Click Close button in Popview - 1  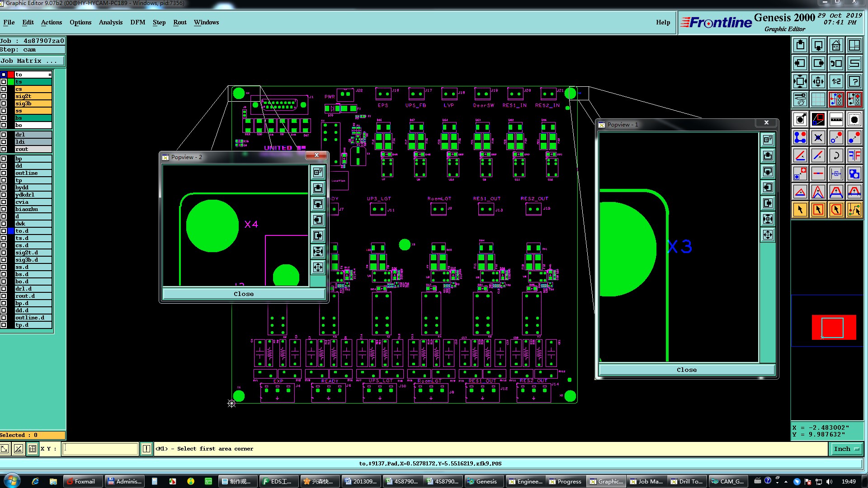(687, 370)
